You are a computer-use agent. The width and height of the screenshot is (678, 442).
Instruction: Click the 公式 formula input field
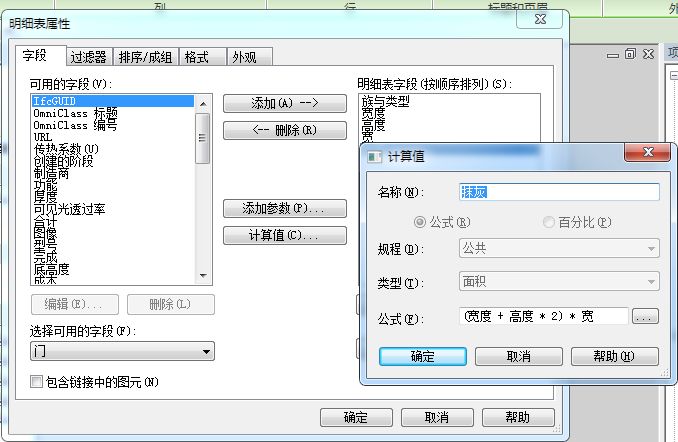pyautogui.click(x=544, y=317)
